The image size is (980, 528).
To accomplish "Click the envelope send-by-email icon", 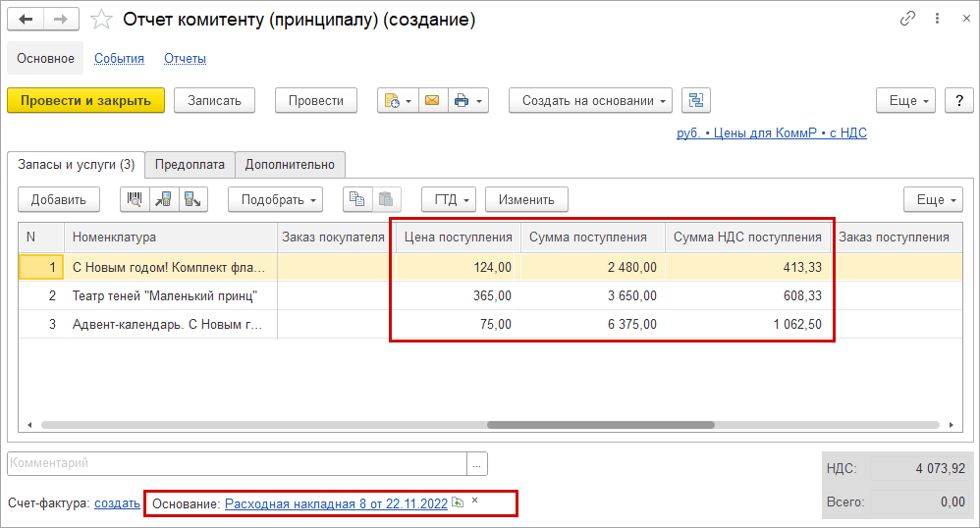I will click(x=432, y=101).
